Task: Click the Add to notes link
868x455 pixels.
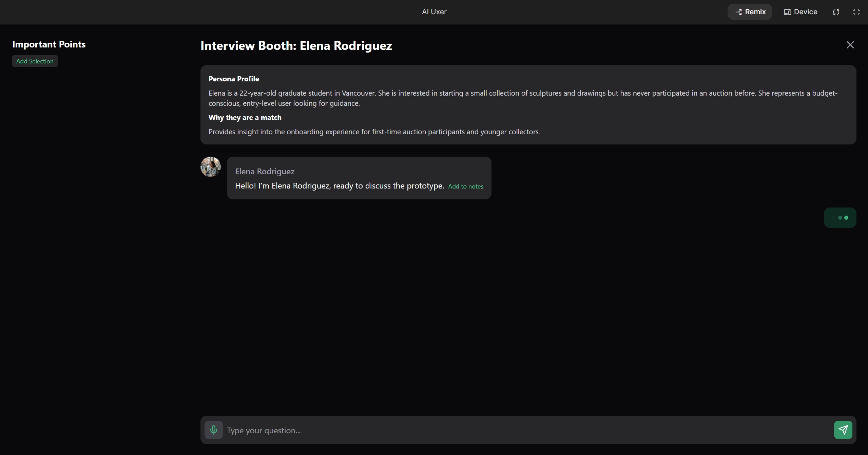Action: (x=465, y=186)
